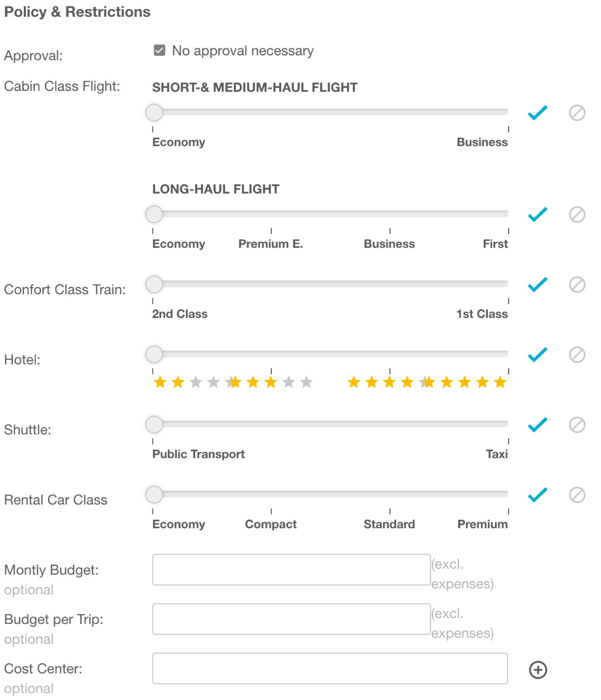Click the prohibit icon for Rental Car Class
The image size is (601, 700).
[577, 495]
